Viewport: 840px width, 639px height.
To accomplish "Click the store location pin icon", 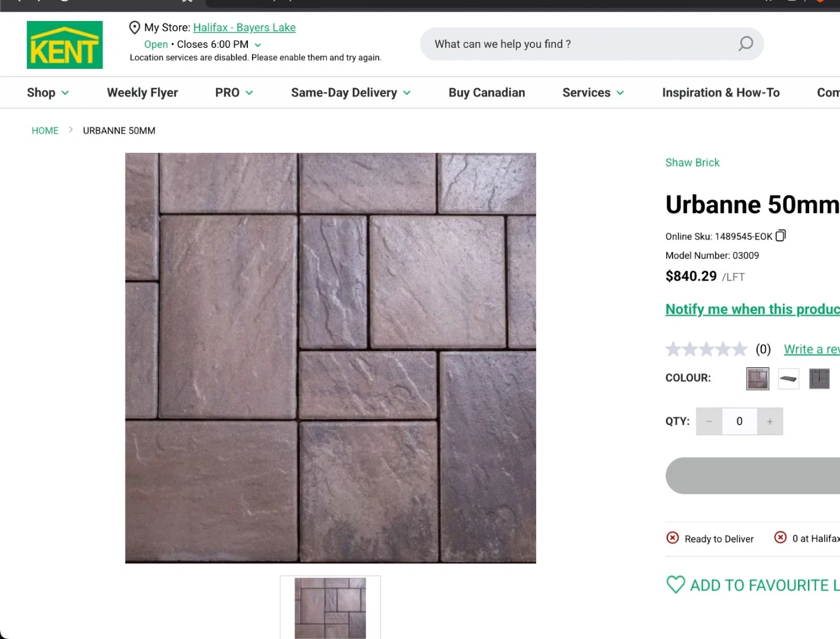I will pos(134,27).
